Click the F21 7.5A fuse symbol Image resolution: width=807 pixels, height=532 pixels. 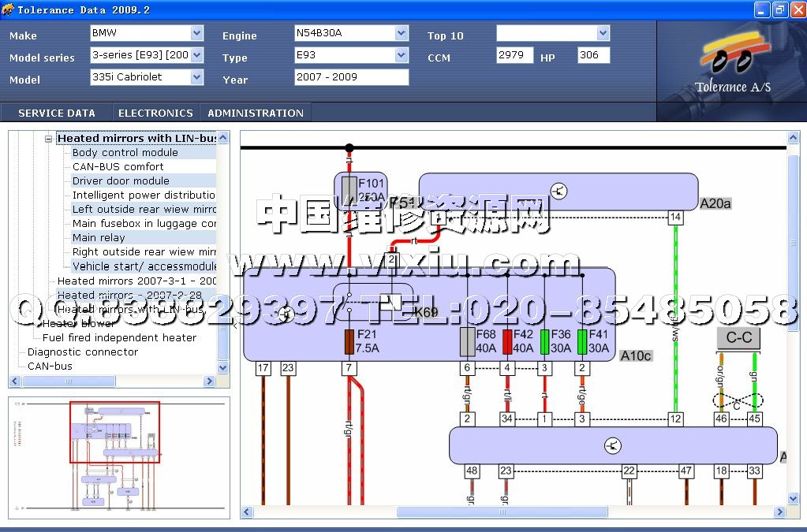[x=349, y=342]
